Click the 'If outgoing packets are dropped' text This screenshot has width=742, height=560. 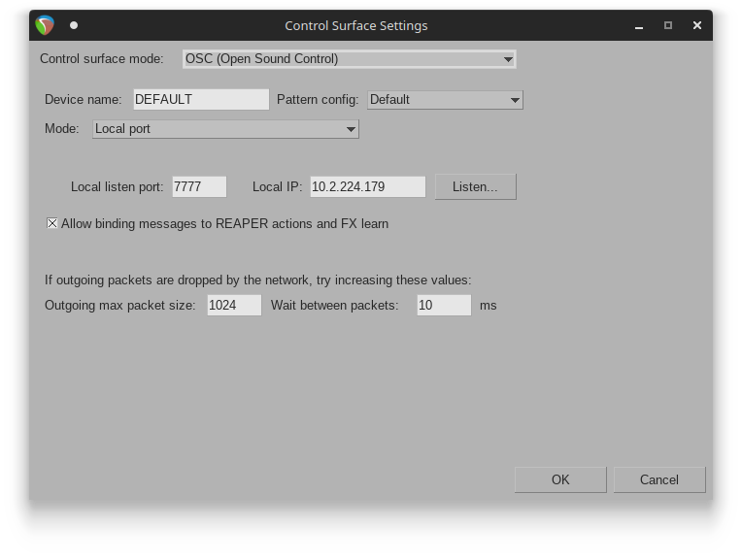point(258,280)
